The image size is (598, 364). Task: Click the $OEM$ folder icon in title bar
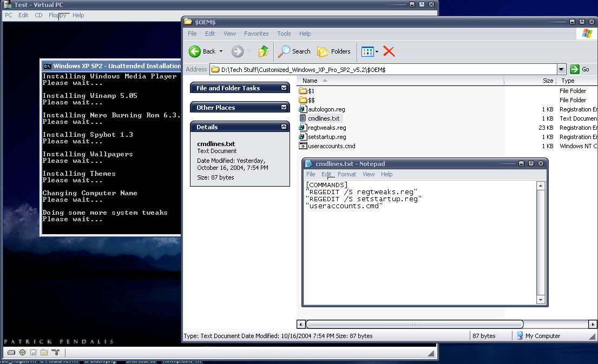pyautogui.click(x=188, y=22)
